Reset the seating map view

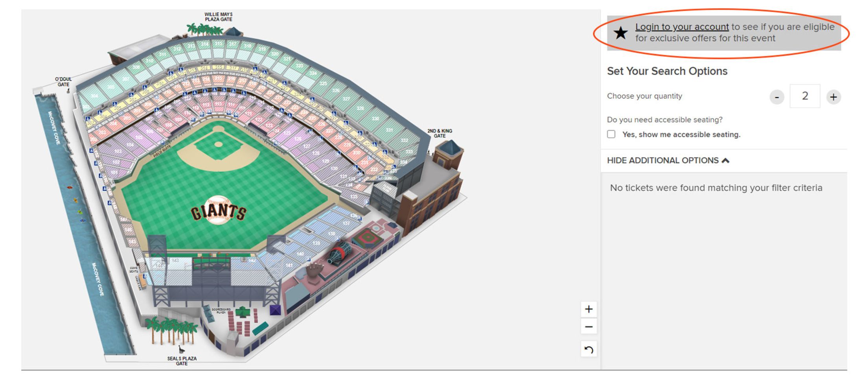[x=588, y=349]
